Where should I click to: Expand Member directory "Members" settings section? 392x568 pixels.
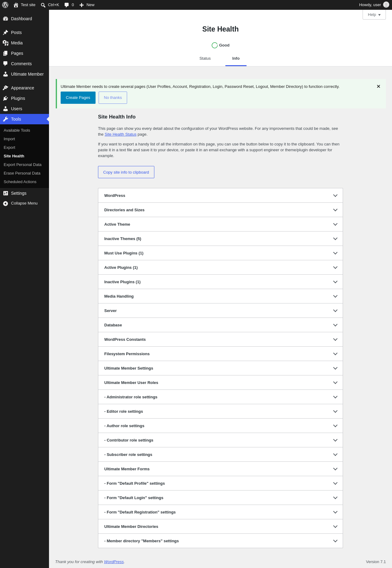tap(221, 541)
